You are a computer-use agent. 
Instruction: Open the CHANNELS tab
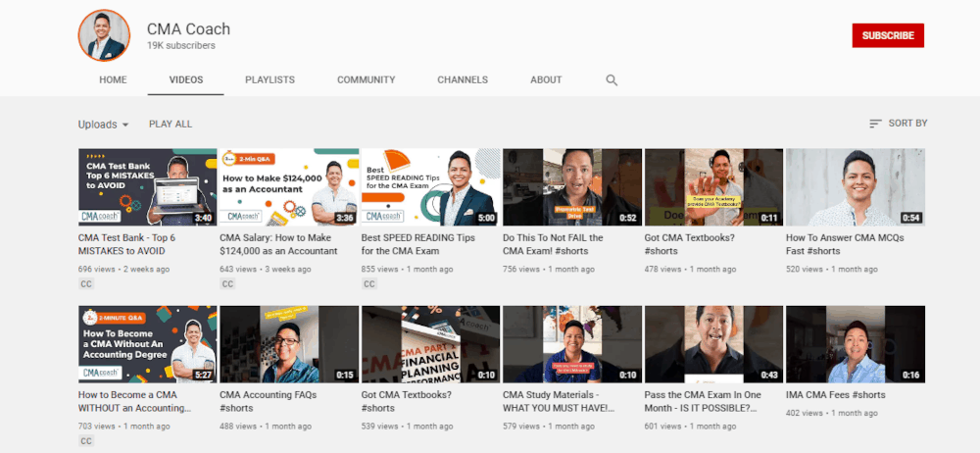coord(463,80)
